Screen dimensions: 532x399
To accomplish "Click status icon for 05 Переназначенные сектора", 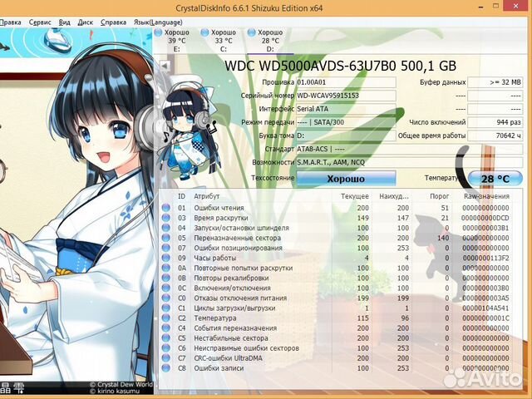I will click(x=166, y=238).
